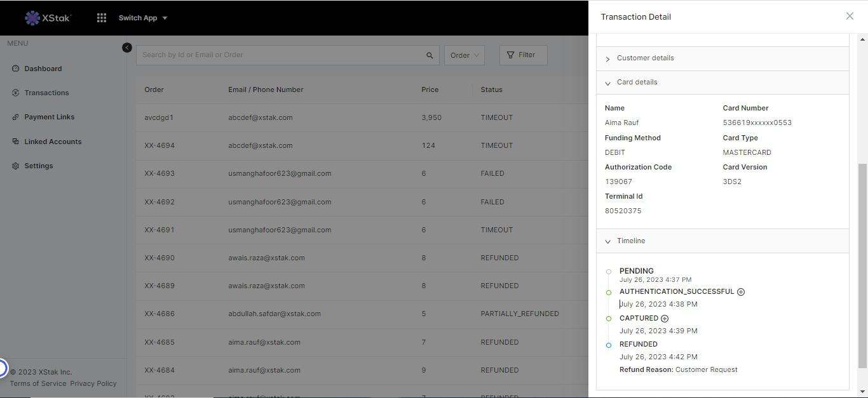Click the Payment Links icon
This screenshot has height=398, width=868.
click(16, 117)
